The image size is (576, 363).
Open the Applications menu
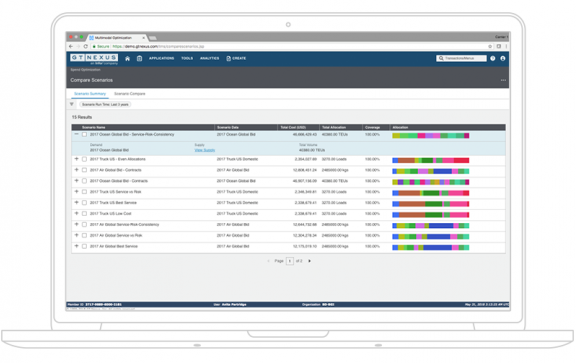(x=161, y=58)
